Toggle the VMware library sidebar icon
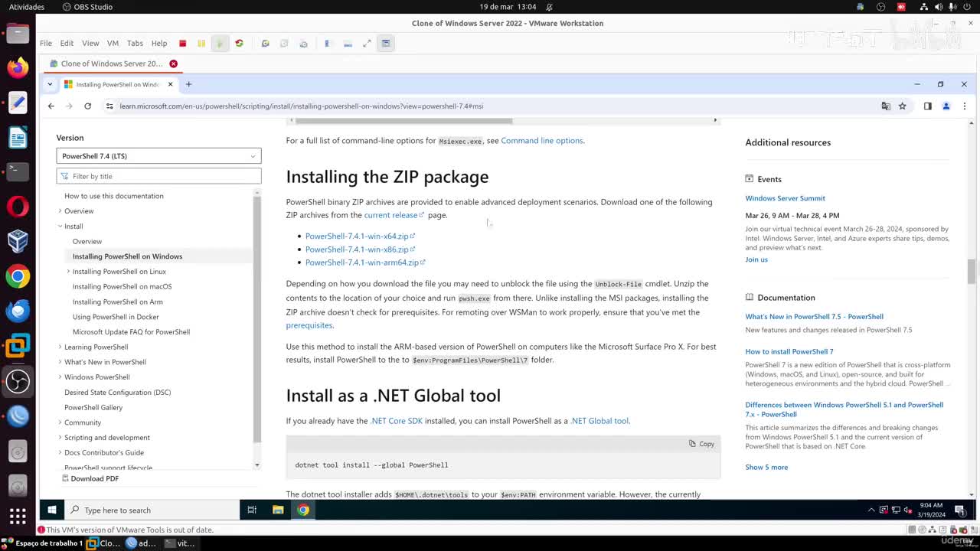 pyautogui.click(x=327, y=44)
